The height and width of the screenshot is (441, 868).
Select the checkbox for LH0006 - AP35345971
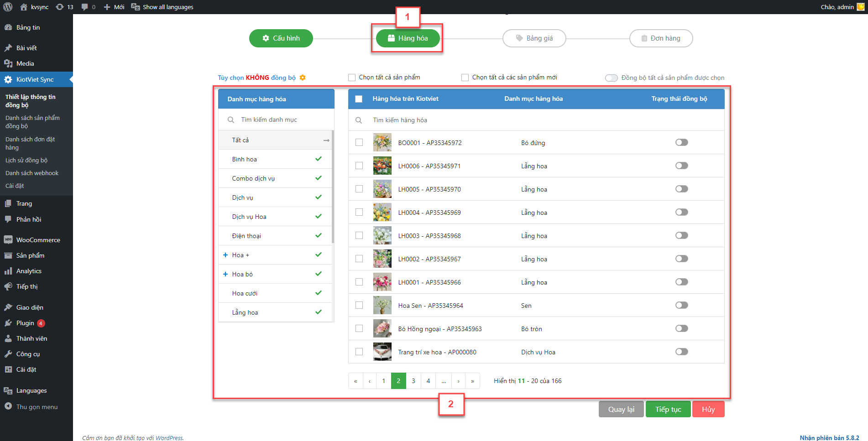pos(359,166)
